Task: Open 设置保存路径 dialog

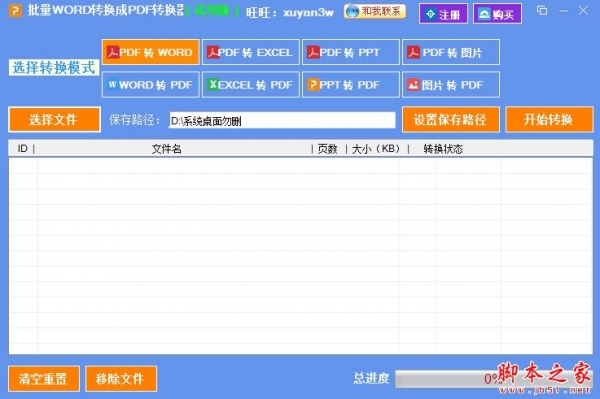Action: click(x=451, y=120)
